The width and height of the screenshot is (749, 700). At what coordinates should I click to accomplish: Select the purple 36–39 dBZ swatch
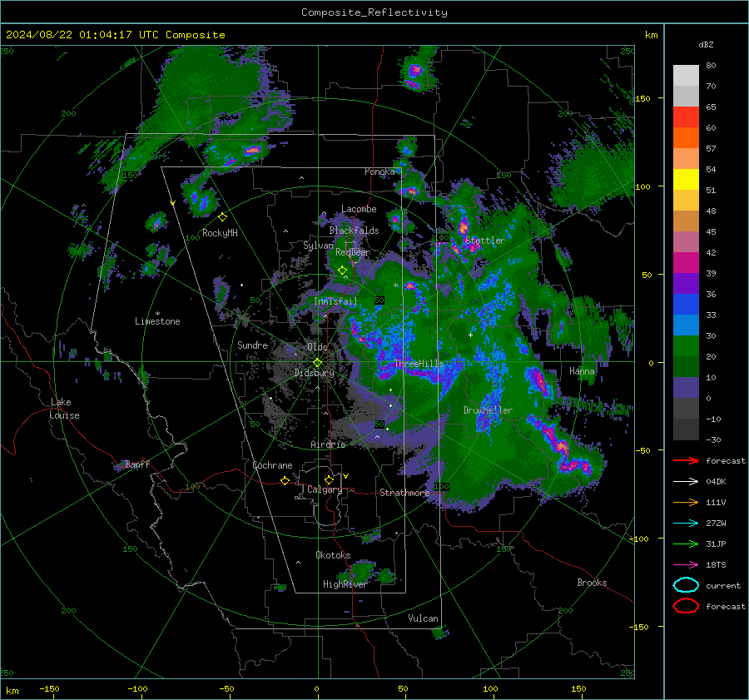[x=686, y=284]
